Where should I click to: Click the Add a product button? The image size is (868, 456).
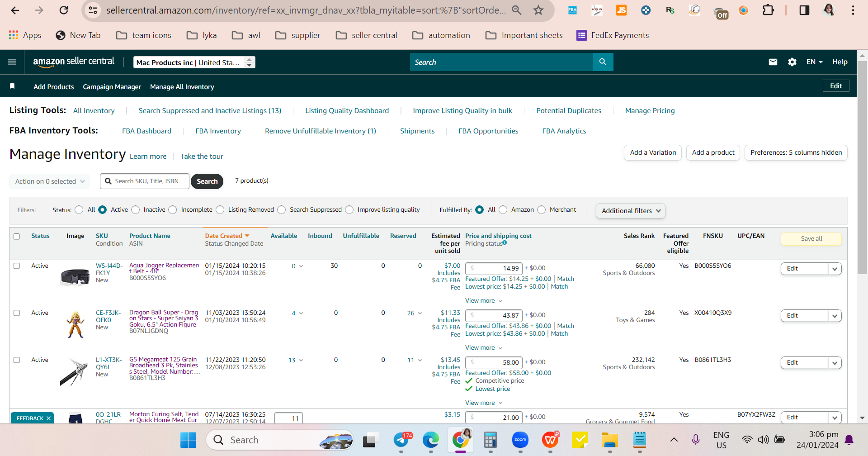coord(713,153)
